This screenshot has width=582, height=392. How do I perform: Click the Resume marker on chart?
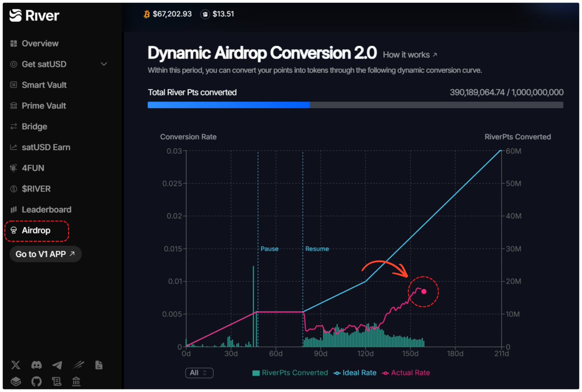tap(317, 249)
